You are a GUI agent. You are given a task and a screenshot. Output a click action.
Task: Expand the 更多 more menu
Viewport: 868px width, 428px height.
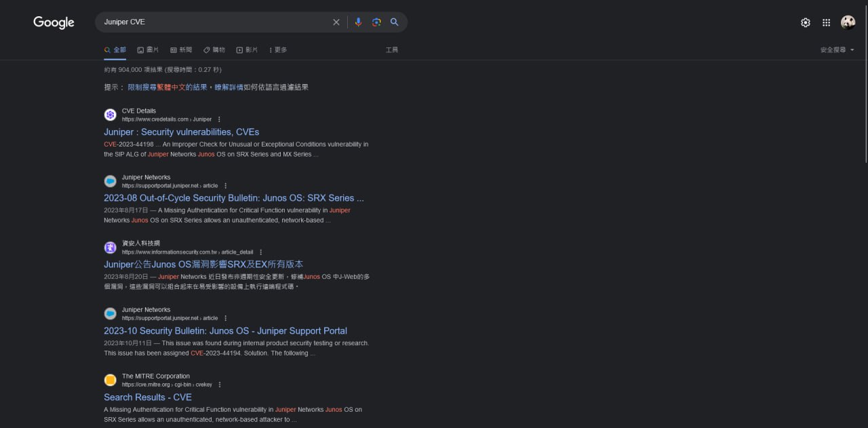pyautogui.click(x=278, y=50)
